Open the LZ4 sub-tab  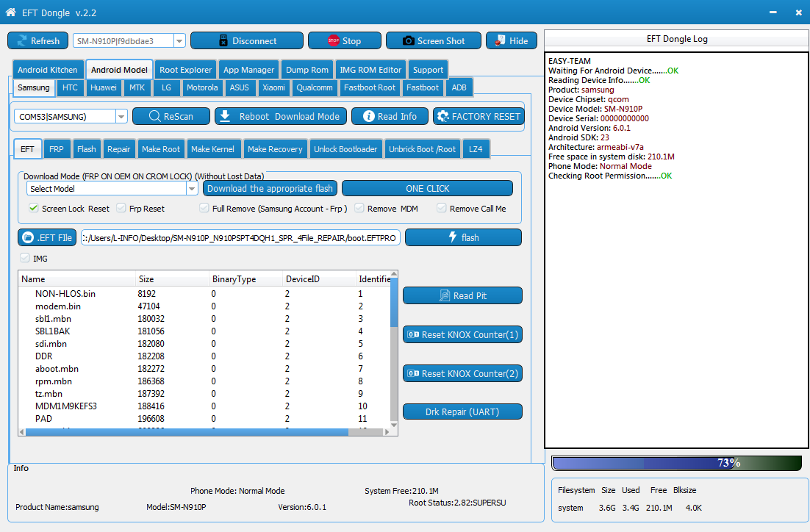click(476, 148)
